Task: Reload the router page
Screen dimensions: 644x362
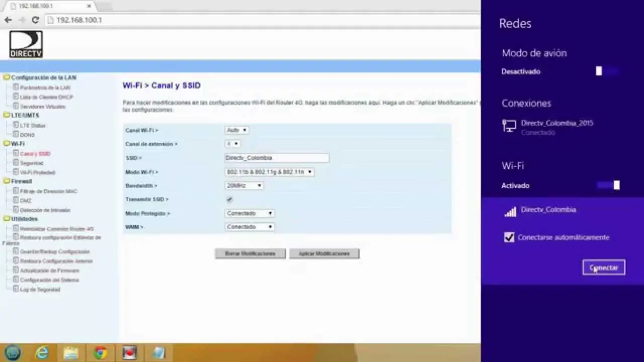Action: click(x=35, y=20)
